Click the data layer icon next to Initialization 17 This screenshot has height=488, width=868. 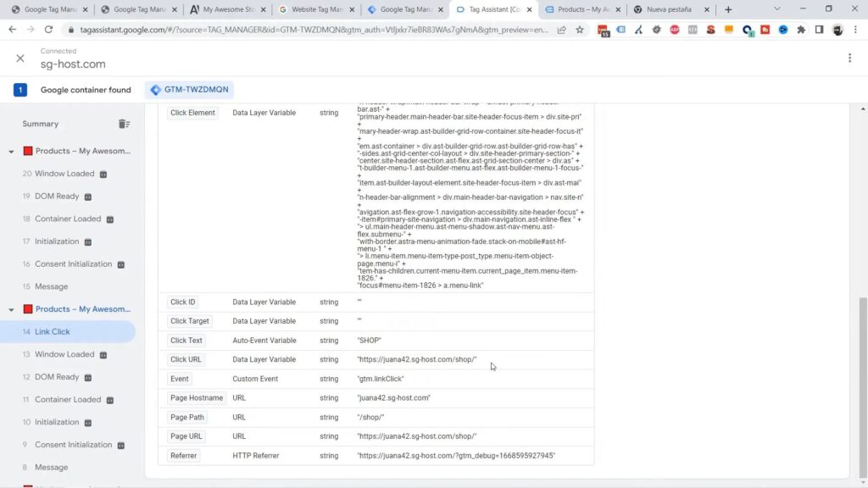[x=88, y=242]
